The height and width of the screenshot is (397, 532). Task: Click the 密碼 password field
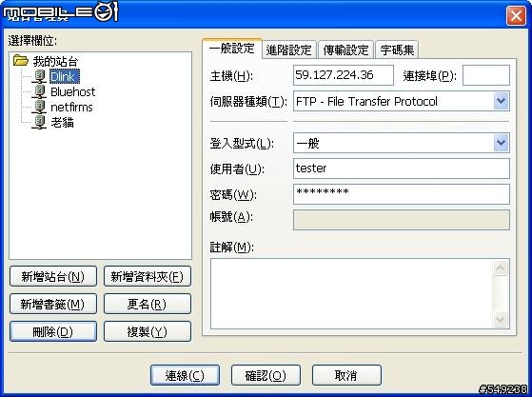pos(402,194)
